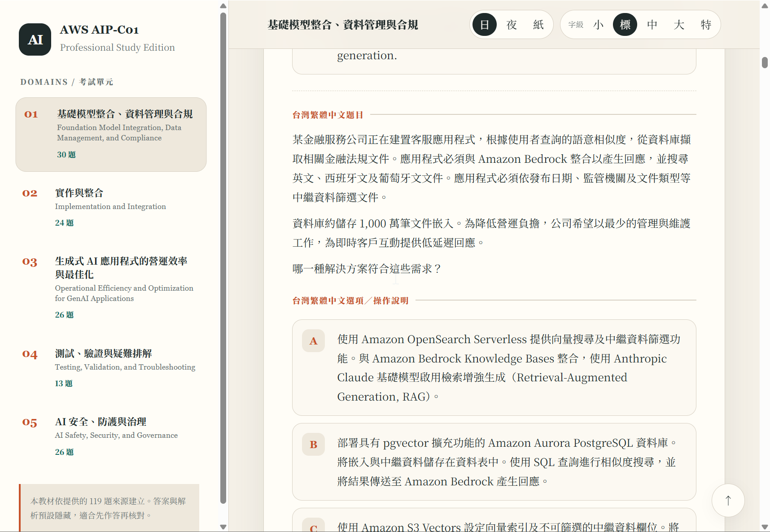Set font size to 特
770x532 pixels.
coord(706,25)
